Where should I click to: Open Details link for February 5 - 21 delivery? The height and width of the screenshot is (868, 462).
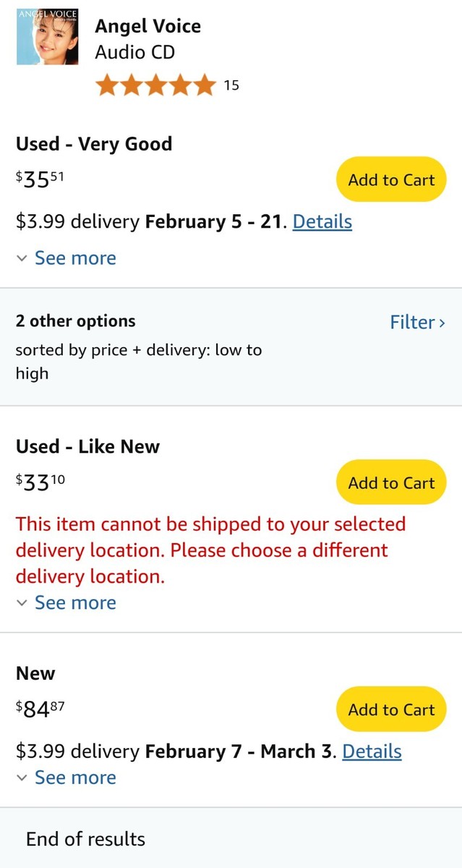322,221
